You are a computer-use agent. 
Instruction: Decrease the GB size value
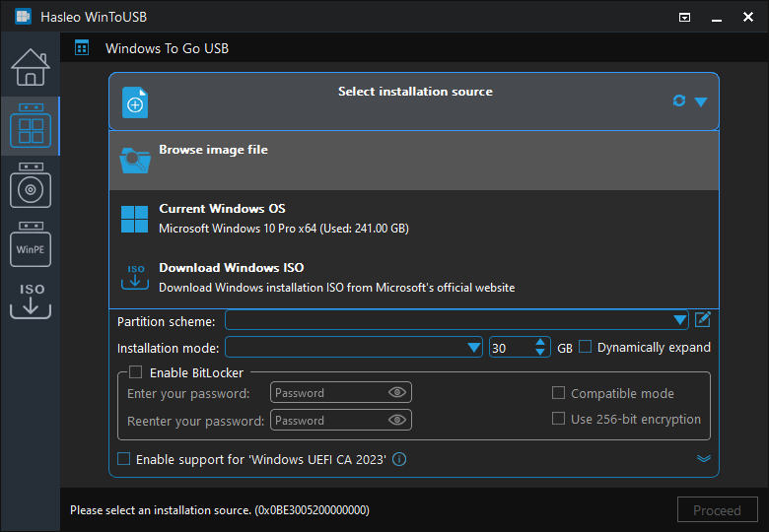pyautogui.click(x=540, y=353)
